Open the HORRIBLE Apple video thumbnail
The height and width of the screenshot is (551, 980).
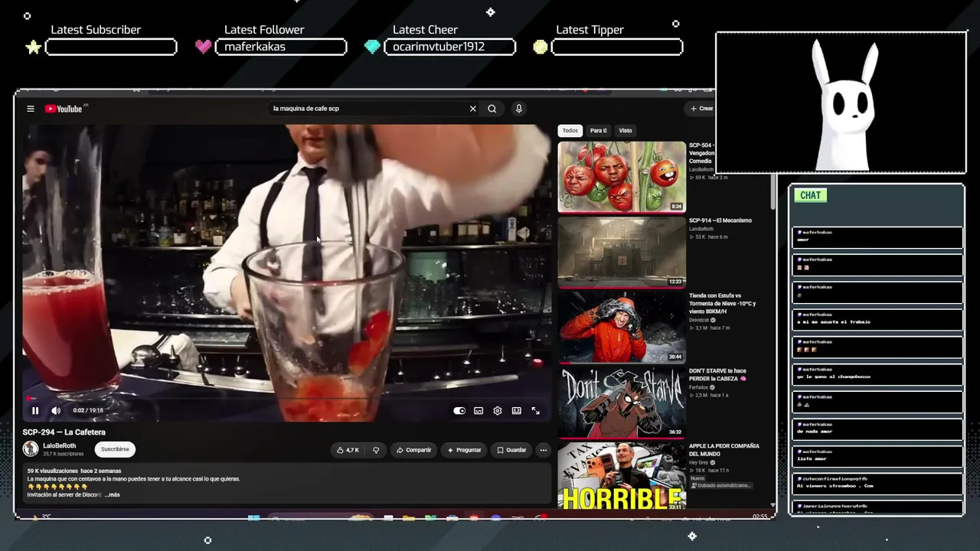point(622,476)
